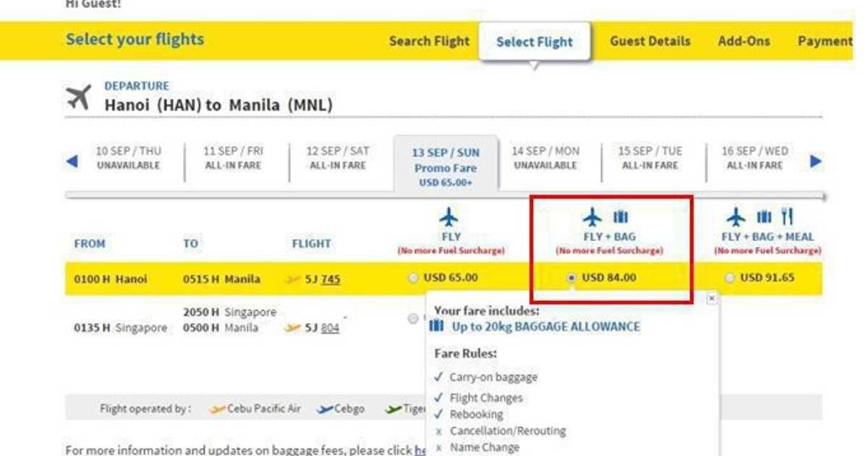This screenshot has height=456, width=868.
Task: Choose the 11 SEP / FRI date tab
Action: 233,158
